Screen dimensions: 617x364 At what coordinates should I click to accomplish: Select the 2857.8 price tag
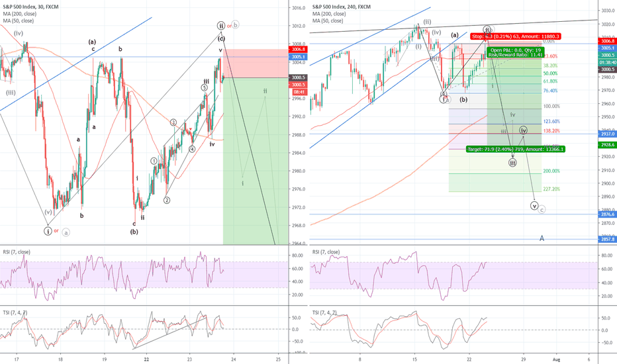pyautogui.click(x=608, y=240)
